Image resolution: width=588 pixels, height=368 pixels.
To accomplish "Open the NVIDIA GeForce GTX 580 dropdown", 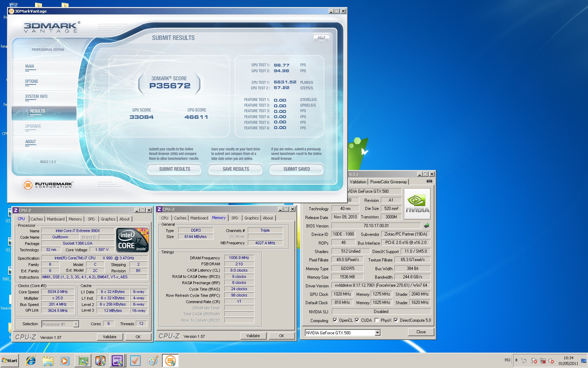I will coord(377,333).
